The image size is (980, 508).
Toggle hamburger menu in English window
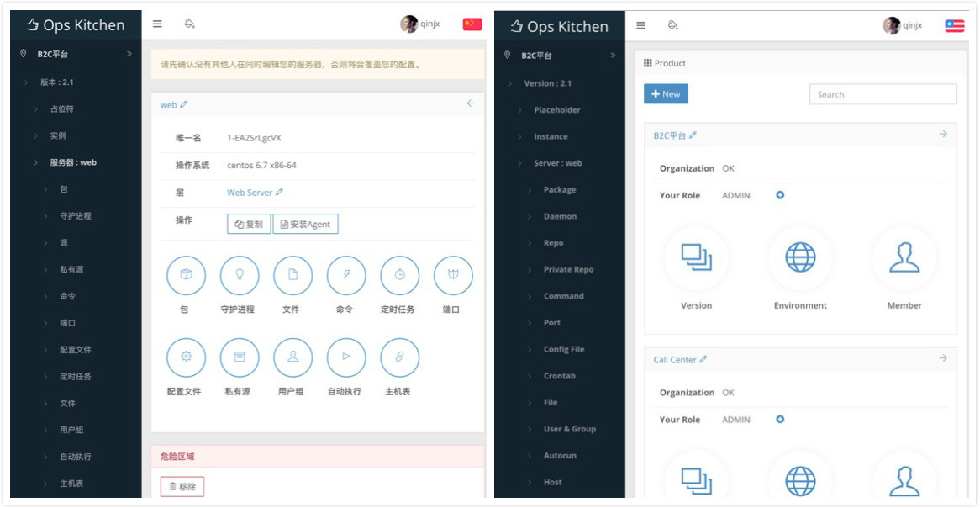pyautogui.click(x=640, y=25)
